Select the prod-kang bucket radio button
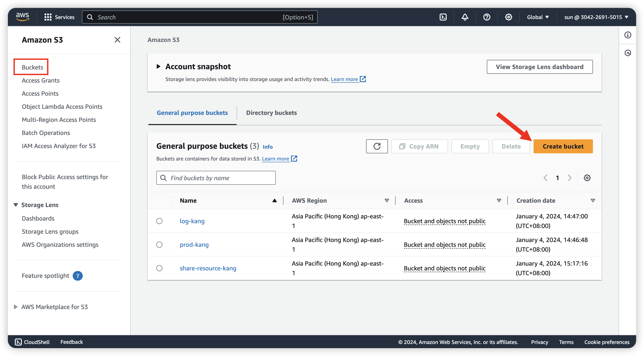644x356 pixels. (x=159, y=244)
